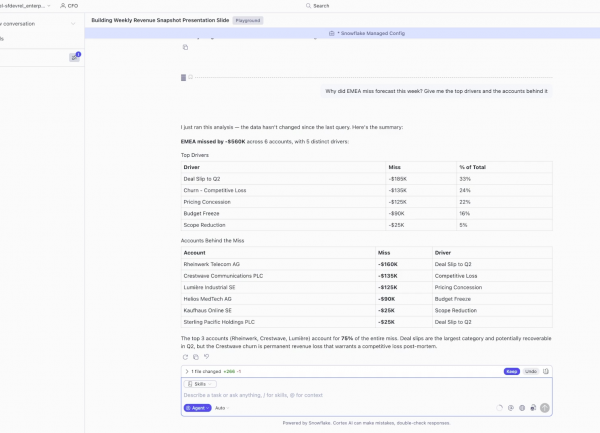The width and height of the screenshot is (600, 433).
Task: Click the conversation title heading
Action: click(x=160, y=20)
